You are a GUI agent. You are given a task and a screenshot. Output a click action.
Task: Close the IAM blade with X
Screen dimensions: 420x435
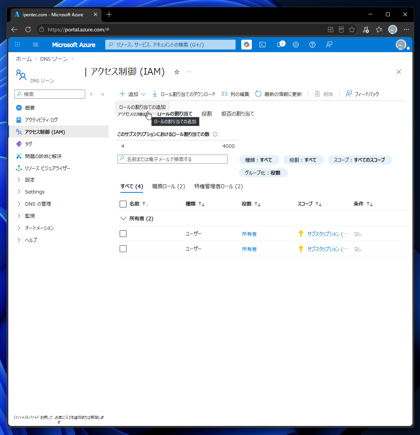click(x=398, y=72)
